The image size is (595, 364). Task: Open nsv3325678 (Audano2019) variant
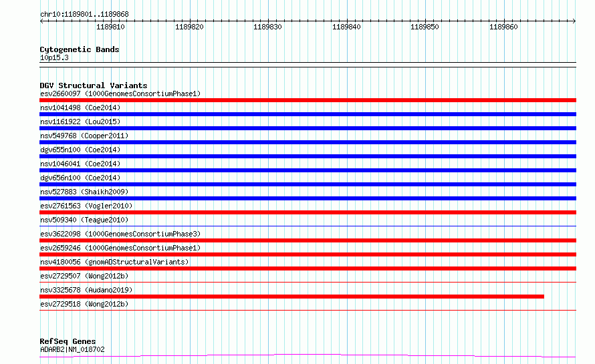click(x=86, y=290)
